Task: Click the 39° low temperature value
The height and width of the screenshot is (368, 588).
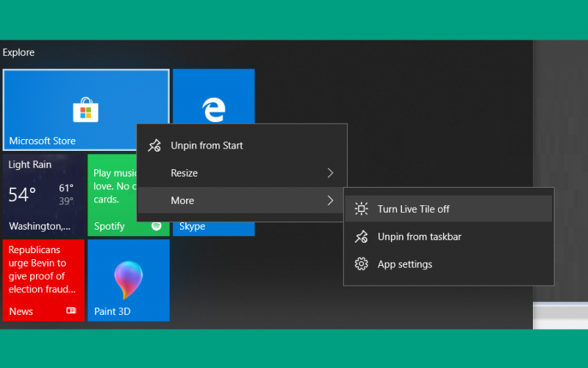Action: click(66, 201)
